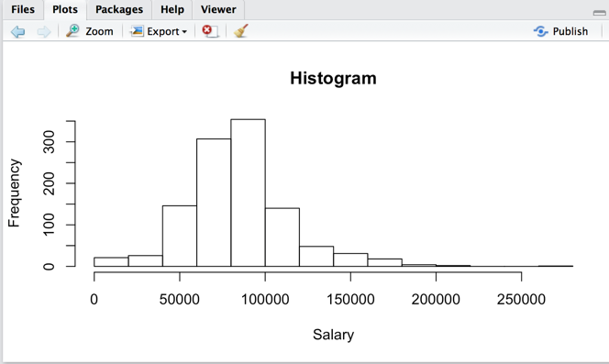Click the Histogram plot title
Viewport: 609px width, 364px height.
coord(333,78)
